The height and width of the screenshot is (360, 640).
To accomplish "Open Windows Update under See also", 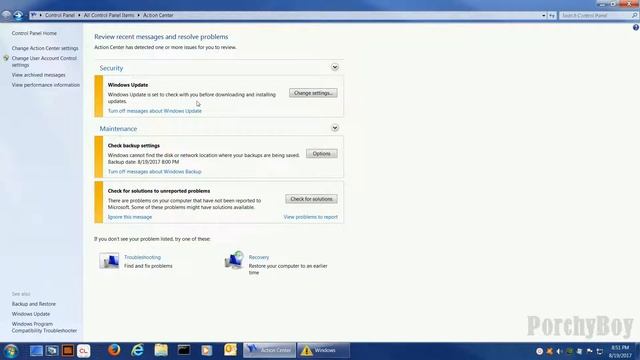I will point(31,314).
